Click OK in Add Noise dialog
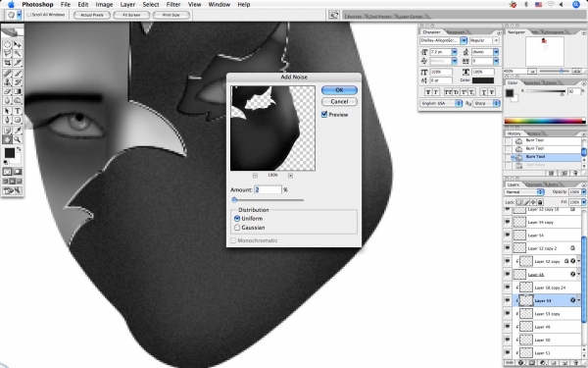 tap(339, 90)
